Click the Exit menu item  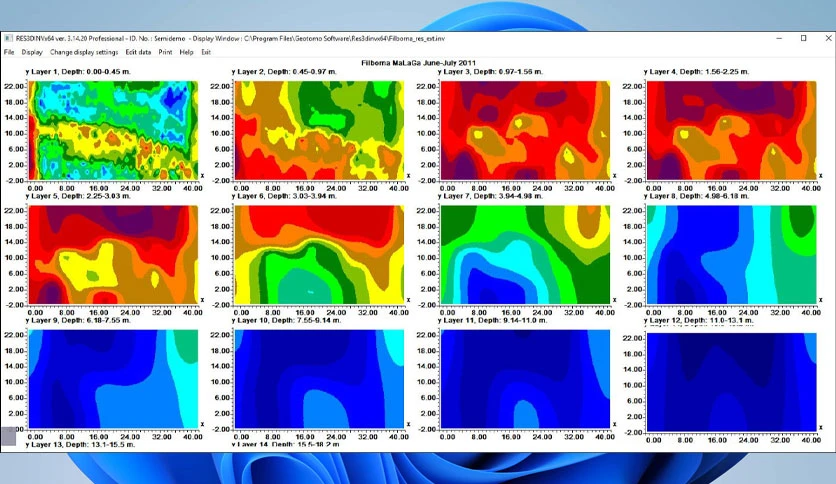[206, 52]
